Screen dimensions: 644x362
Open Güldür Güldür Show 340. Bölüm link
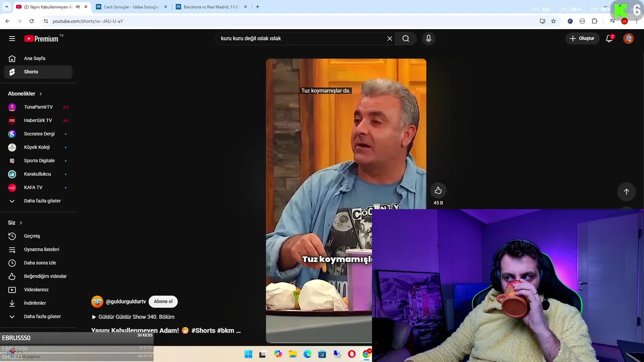pyautogui.click(x=133, y=317)
